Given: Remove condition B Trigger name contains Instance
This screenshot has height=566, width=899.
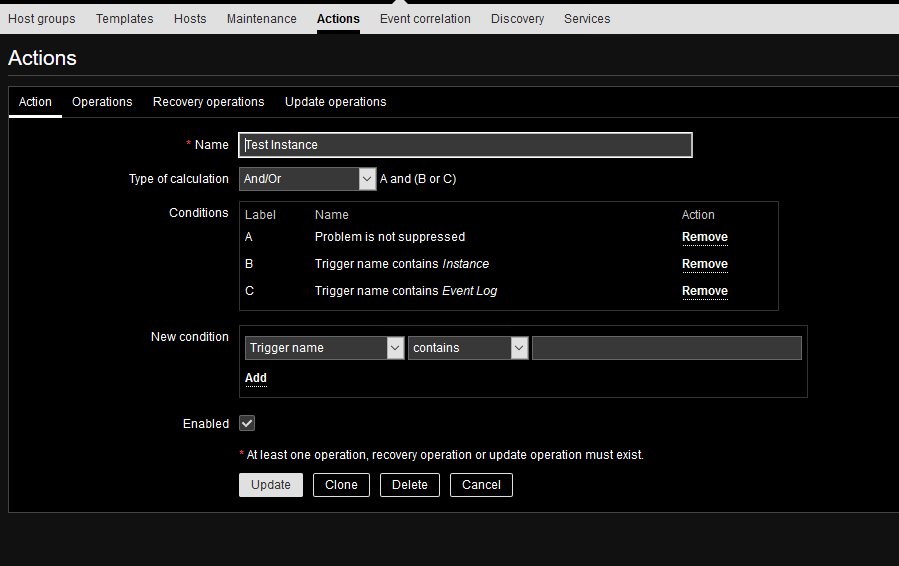Looking at the screenshot, I should pyautogui.click(x=704, y=264).
